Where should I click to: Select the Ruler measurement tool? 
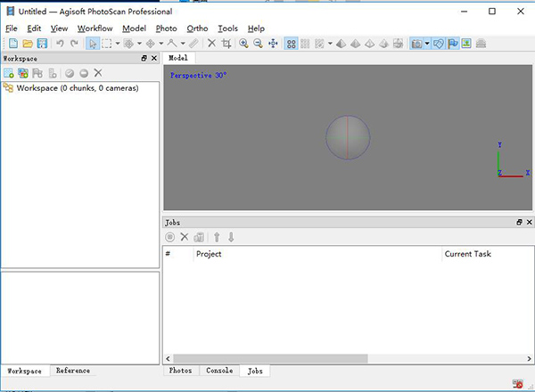pos(193,43)
